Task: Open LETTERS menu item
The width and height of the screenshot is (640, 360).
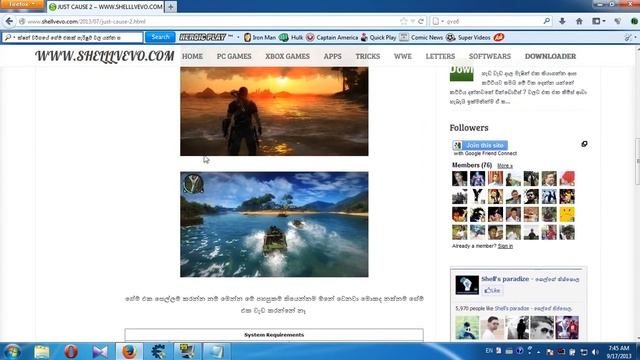Action: (440, 56)
